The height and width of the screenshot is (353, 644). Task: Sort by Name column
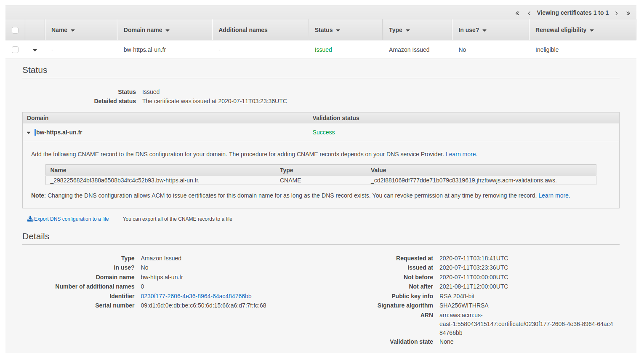(x=63, y=30)
